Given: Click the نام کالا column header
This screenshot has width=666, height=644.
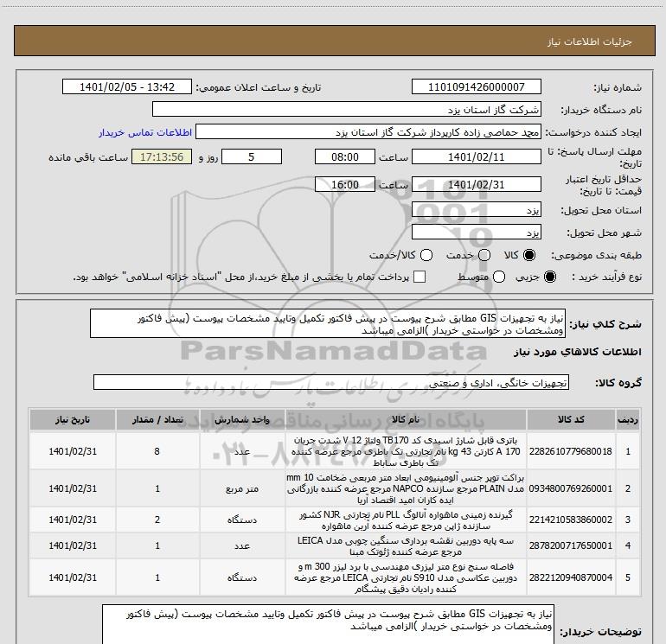Looking at the screenshot, I should click(406, 420).
